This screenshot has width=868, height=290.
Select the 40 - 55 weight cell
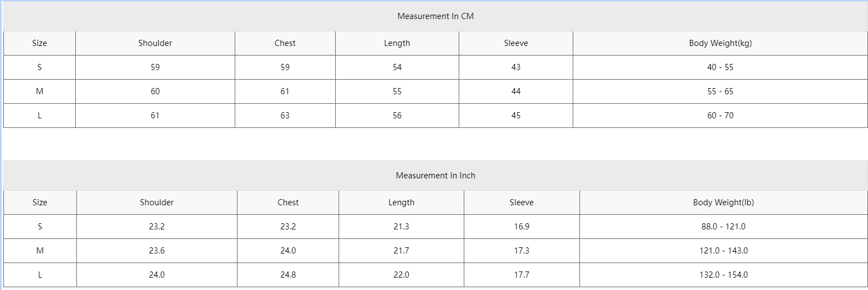(720, 67)
